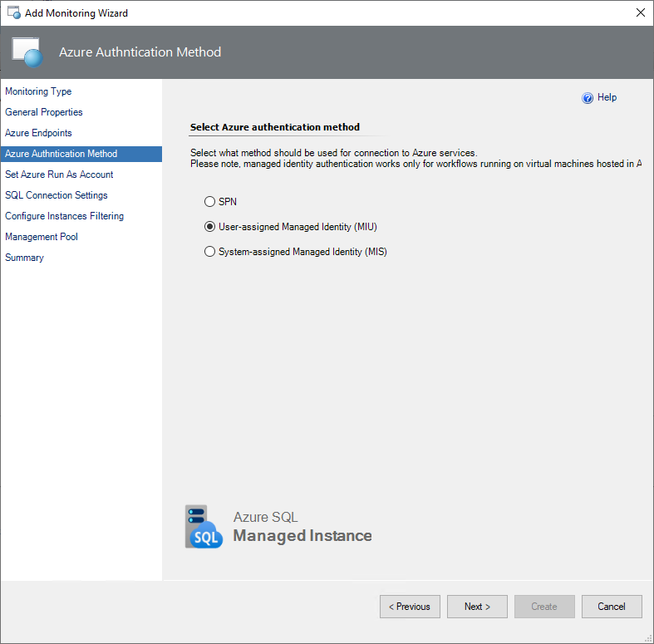Open Set Azure Run As Account step
This screenshot has width=654, height=644.
coord(59,175)
